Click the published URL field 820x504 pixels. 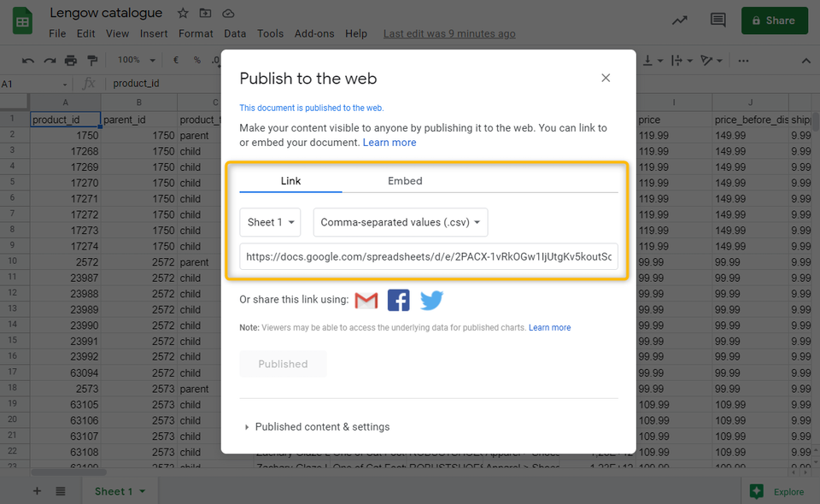(x=429, y=257)
